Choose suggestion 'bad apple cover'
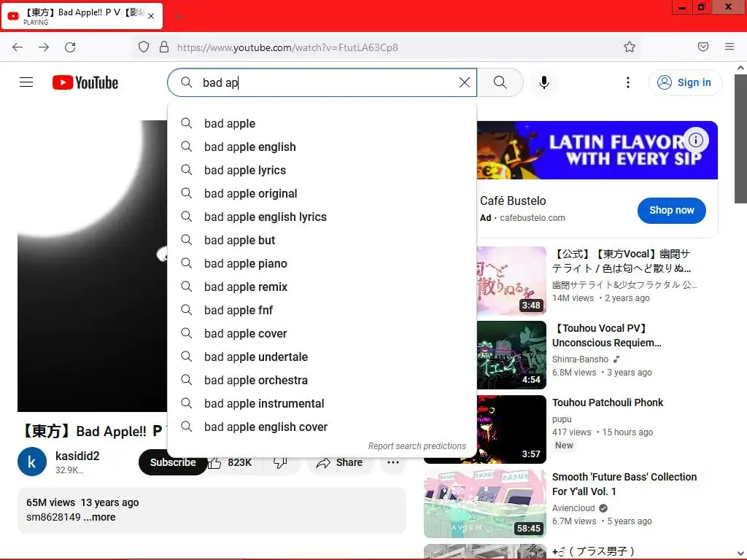This screenshot has height=560, width=747. pos(322,333)
